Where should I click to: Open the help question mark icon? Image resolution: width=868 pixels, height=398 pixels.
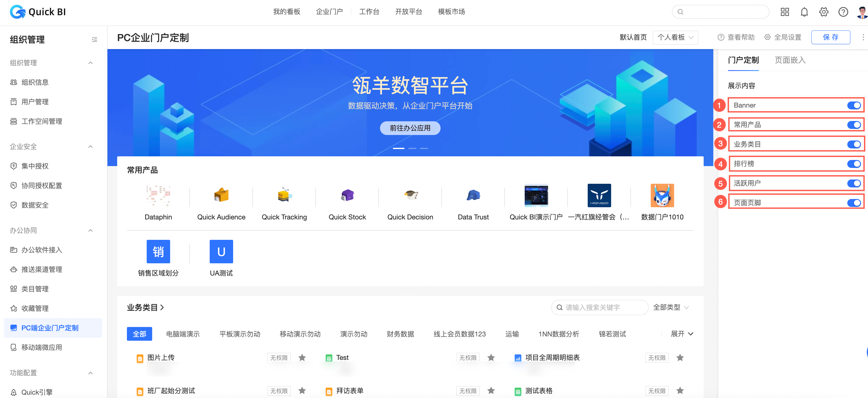point(843,12)
